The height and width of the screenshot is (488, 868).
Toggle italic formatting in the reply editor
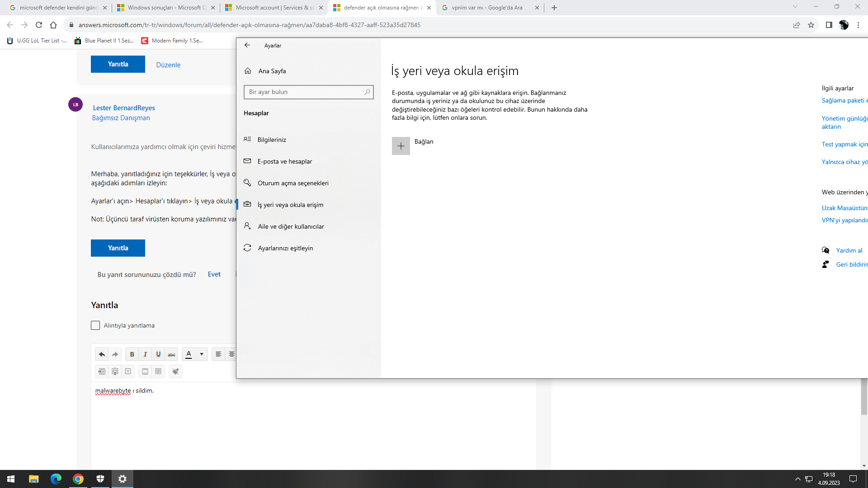coord(145,354)
